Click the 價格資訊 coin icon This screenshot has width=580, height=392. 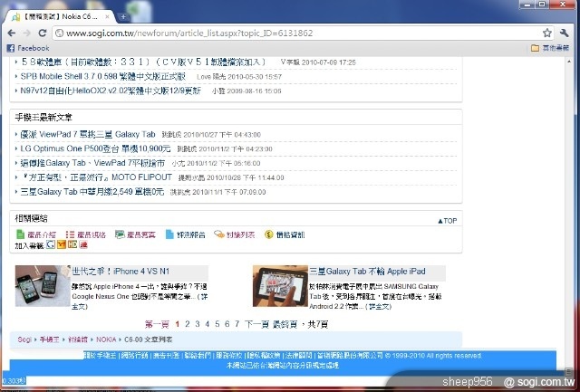click(269, 234)
